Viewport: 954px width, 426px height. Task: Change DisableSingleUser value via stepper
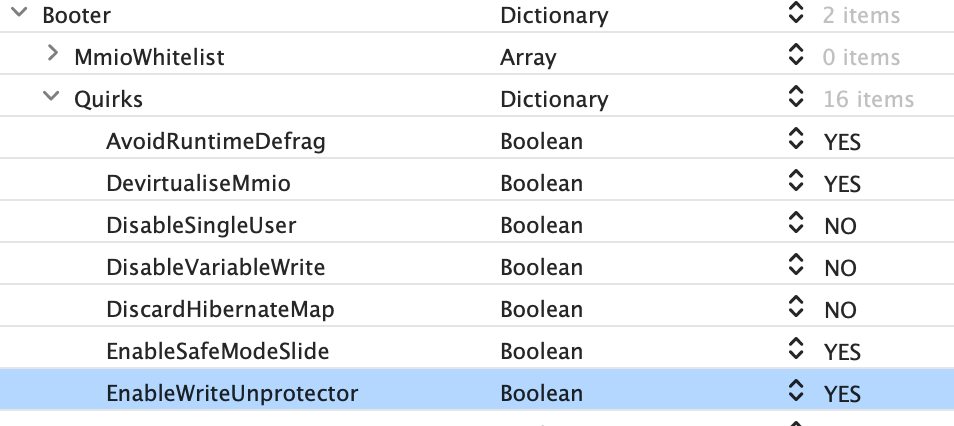click(x=796, y=225)
